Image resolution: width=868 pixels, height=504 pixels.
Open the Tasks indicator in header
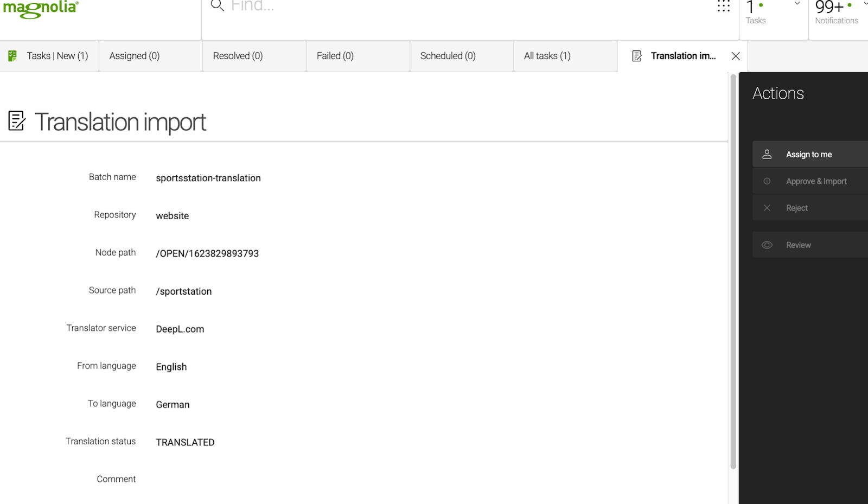[756, 13]
